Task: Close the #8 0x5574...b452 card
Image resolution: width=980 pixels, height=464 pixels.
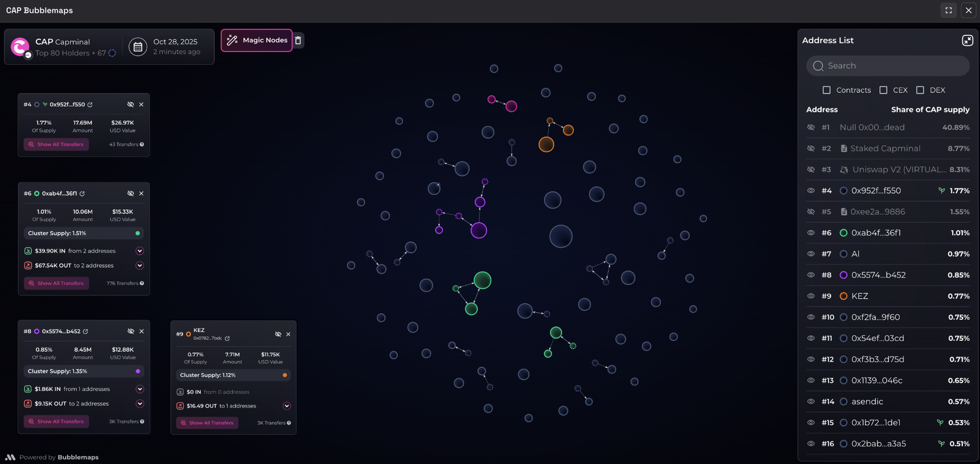Action: 142,332
